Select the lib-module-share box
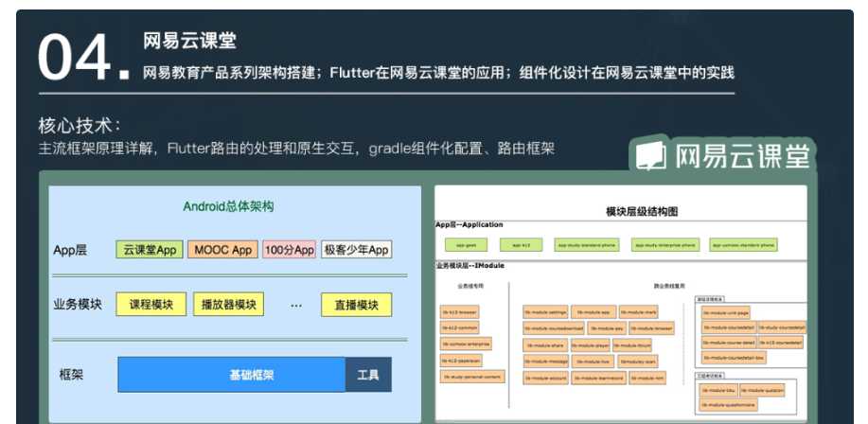 pos(545,345)
